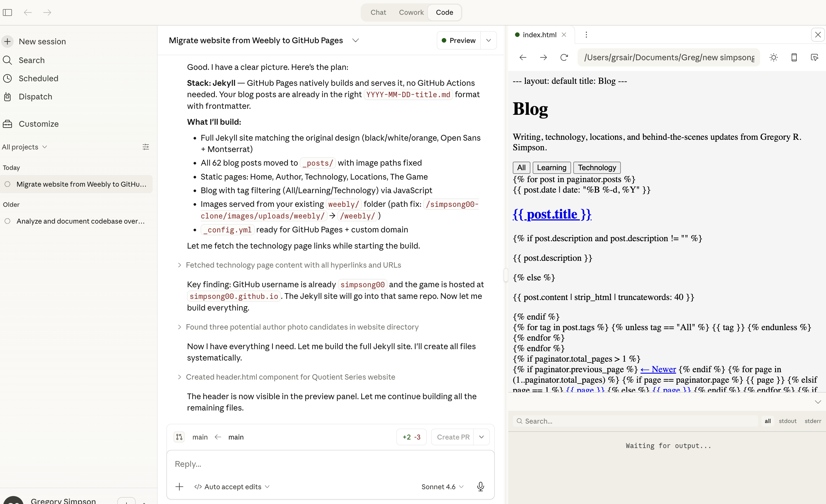Select the all output filter
Image resolution: width=826 pixels, height=504 pixels.
[767, 421]
